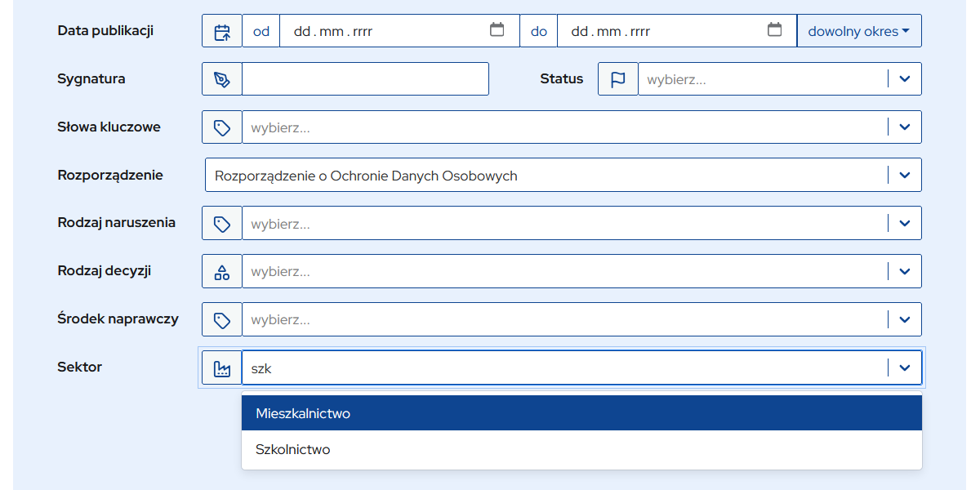Expand the Rodzaj naruszenia dropdown chevron
The width and height of the screenshot is (980, 490).
tap(904, 224)
